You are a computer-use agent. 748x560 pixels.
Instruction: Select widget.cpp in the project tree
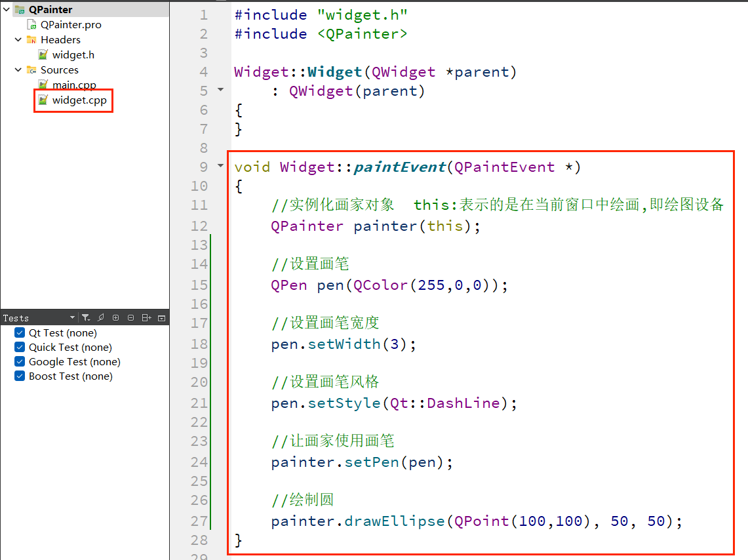point(79,100)
